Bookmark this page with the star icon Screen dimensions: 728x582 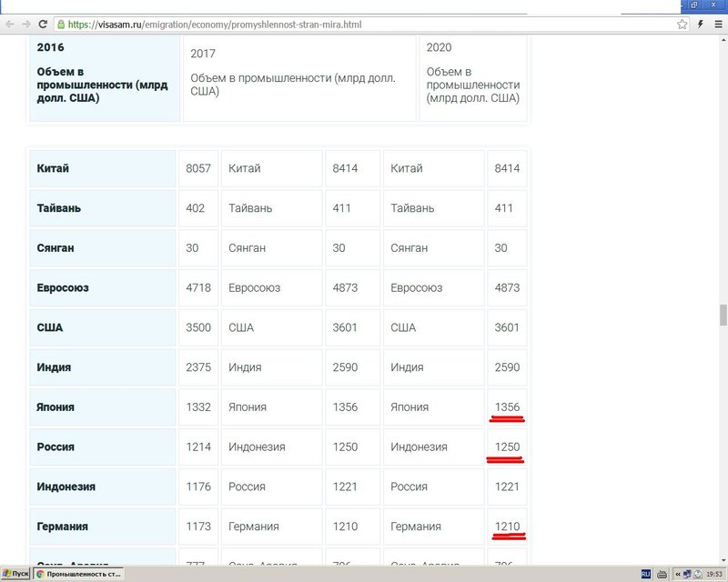(x=682, y=25)
